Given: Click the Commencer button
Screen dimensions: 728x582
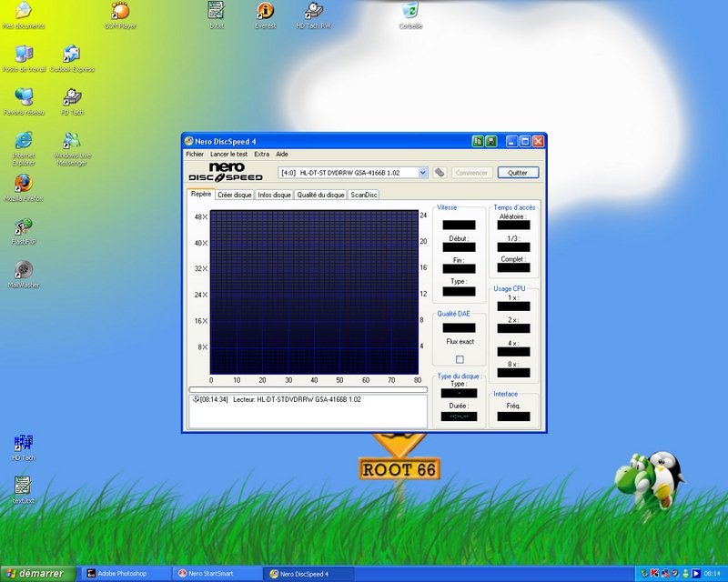Looking at the screenshot, I should [471, 173].
